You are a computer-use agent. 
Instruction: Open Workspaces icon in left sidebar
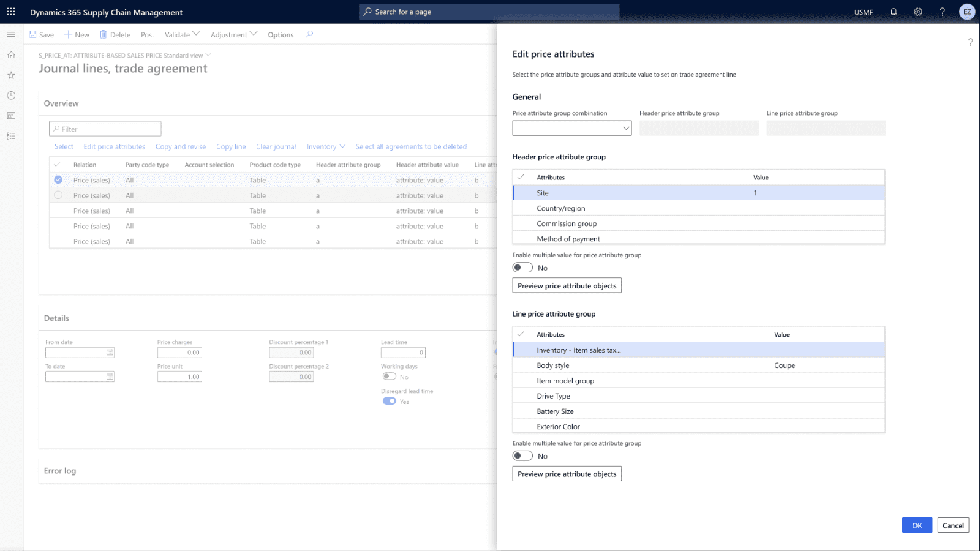coord(11,116)
